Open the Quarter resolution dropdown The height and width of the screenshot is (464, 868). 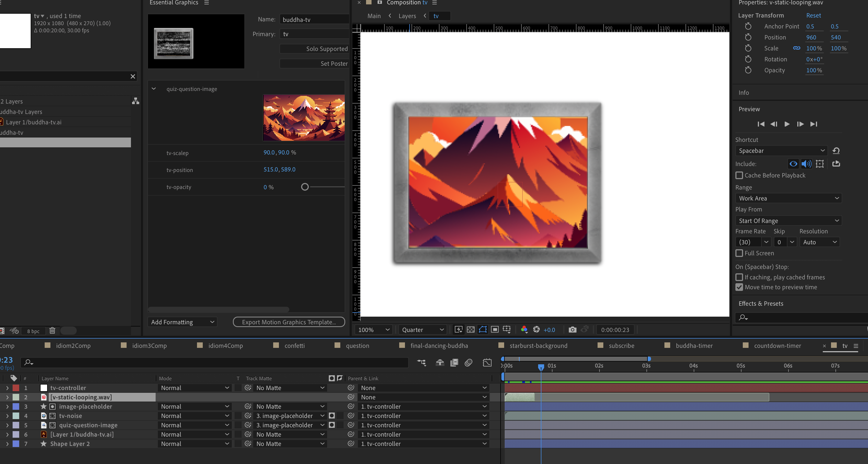(x=422, y=330)
